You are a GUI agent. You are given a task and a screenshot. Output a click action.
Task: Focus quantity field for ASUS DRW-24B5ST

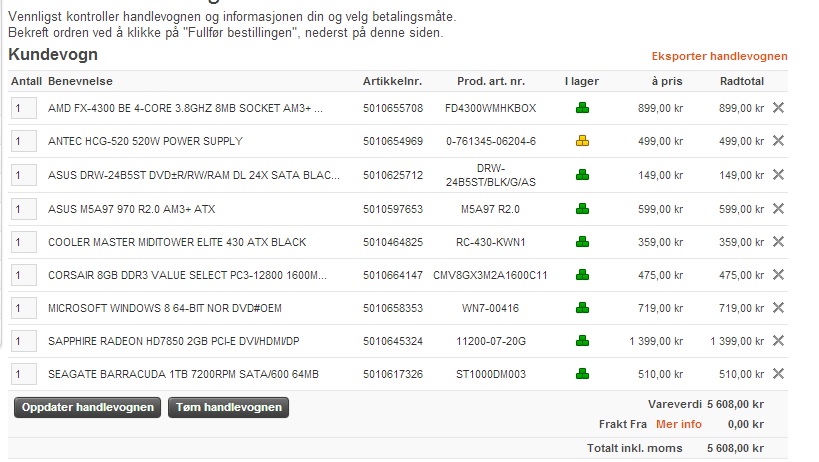coord(24,175)
